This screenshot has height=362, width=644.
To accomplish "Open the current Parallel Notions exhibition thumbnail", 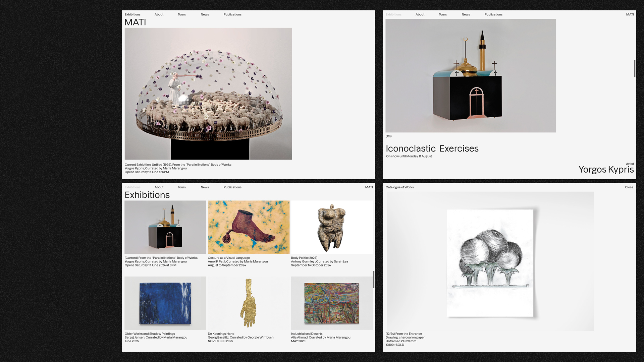I will [x=165, y=227].
